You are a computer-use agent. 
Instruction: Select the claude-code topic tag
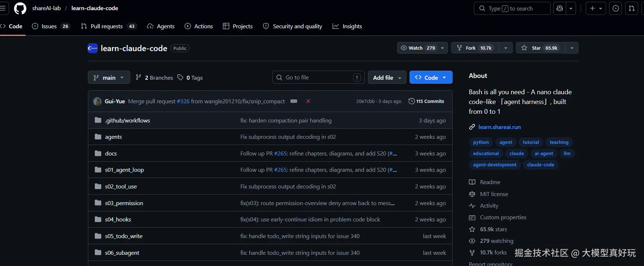pos(541,165)
